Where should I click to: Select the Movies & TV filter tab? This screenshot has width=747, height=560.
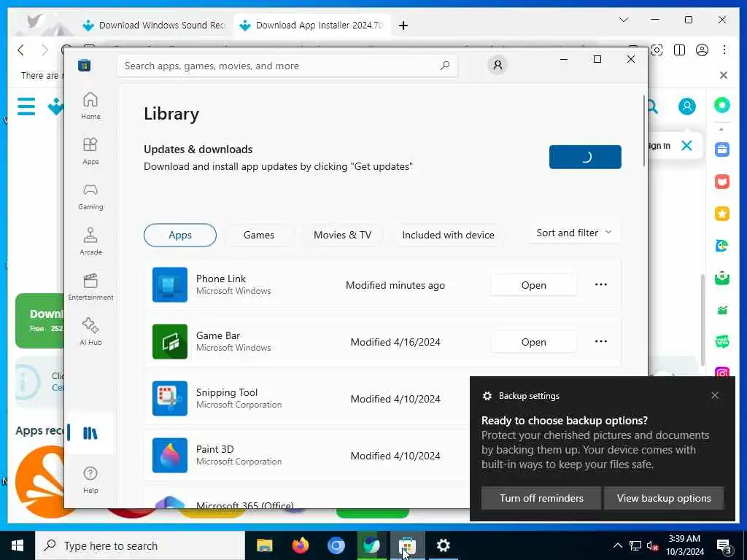click(342, 235)
